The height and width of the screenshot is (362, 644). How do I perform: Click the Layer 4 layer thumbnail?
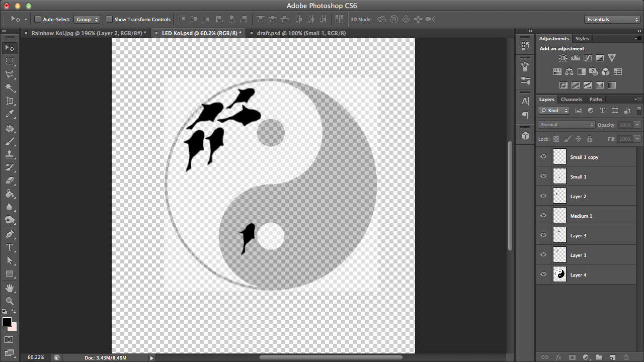[559, 275]
